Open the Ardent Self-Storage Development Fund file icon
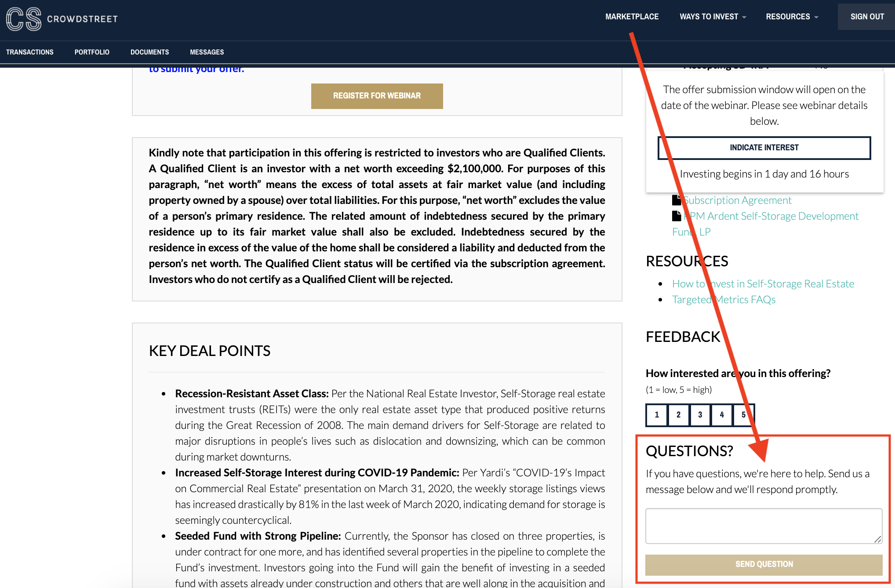895x588 pixels. point(677,216)
